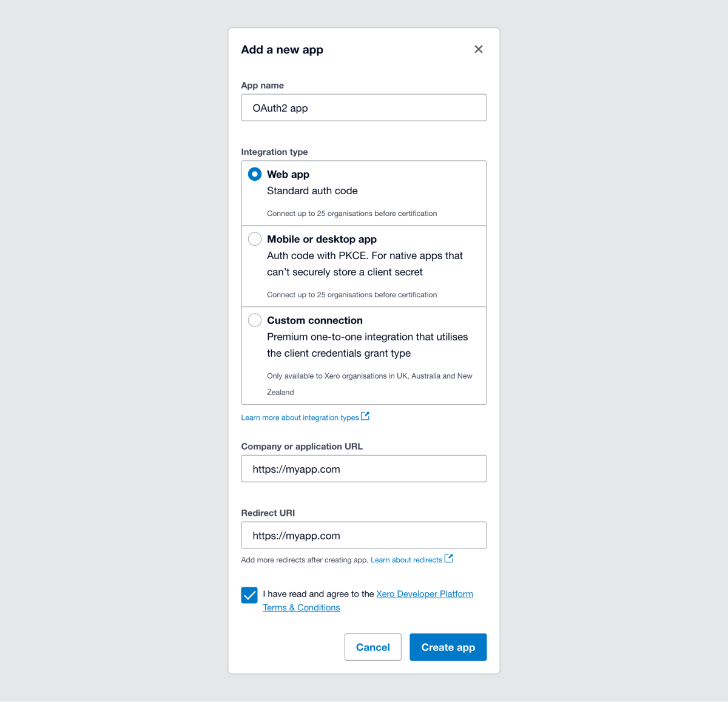Select the Web app radio button
Viewport: 728px width, 702px height.
(254, 174)
